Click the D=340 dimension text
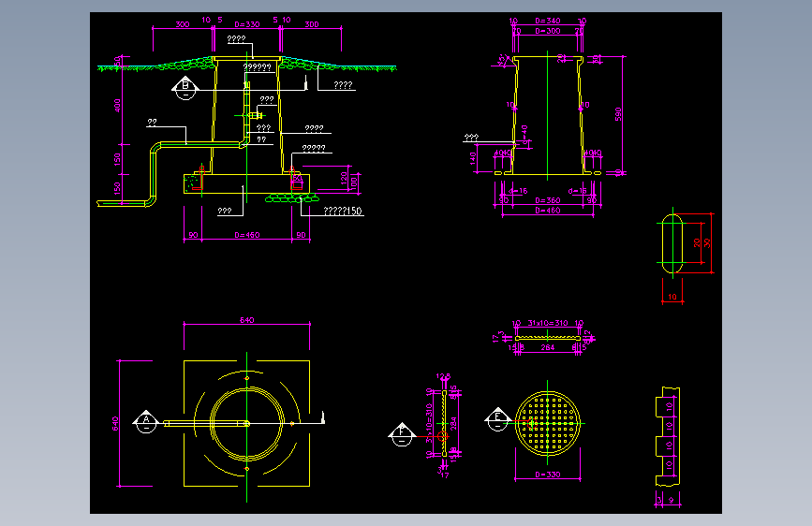 [x=547, y=21]
